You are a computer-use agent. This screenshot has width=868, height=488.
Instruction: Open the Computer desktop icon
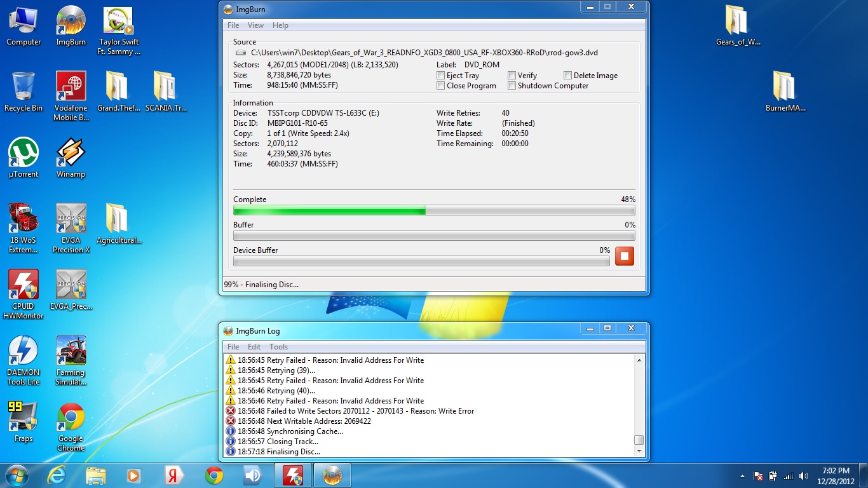pyautogui.click(x=24, y=27)
